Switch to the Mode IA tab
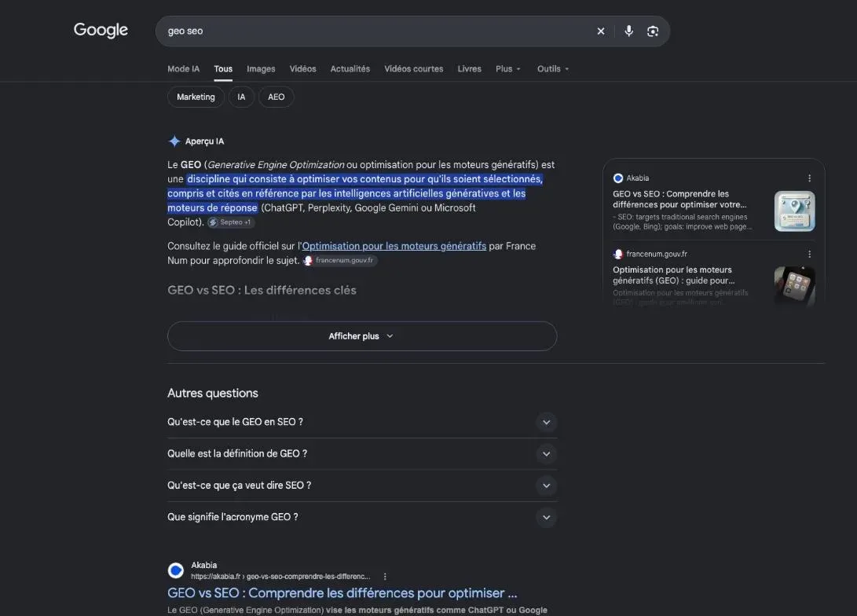This screenshot has height=616, width=857. pos(183,69)
